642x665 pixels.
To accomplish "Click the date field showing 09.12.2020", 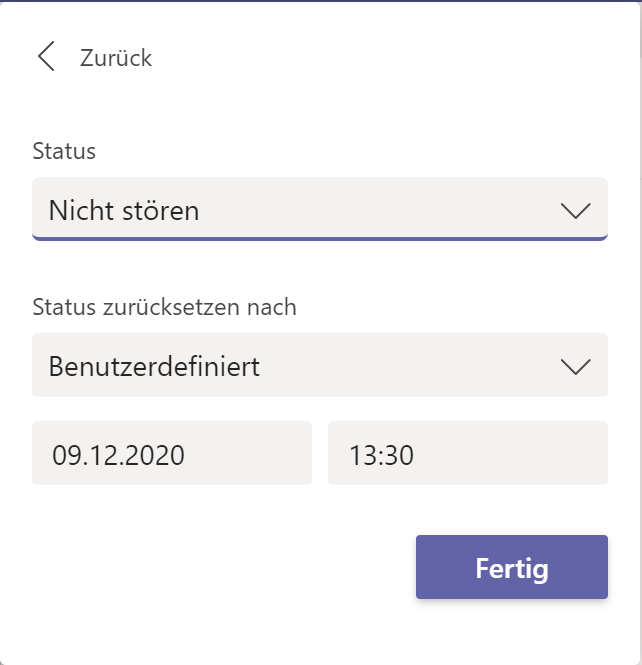I will [172, 453].
